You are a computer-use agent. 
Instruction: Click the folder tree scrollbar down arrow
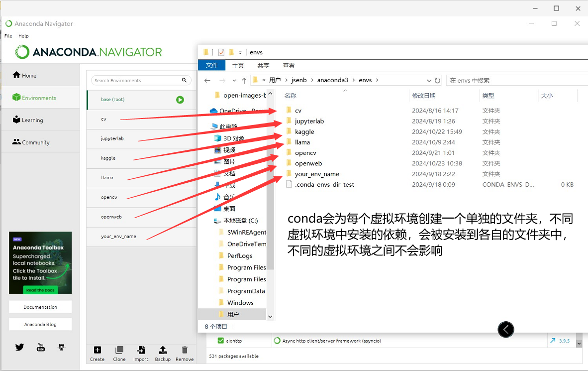tap(270, 316)
